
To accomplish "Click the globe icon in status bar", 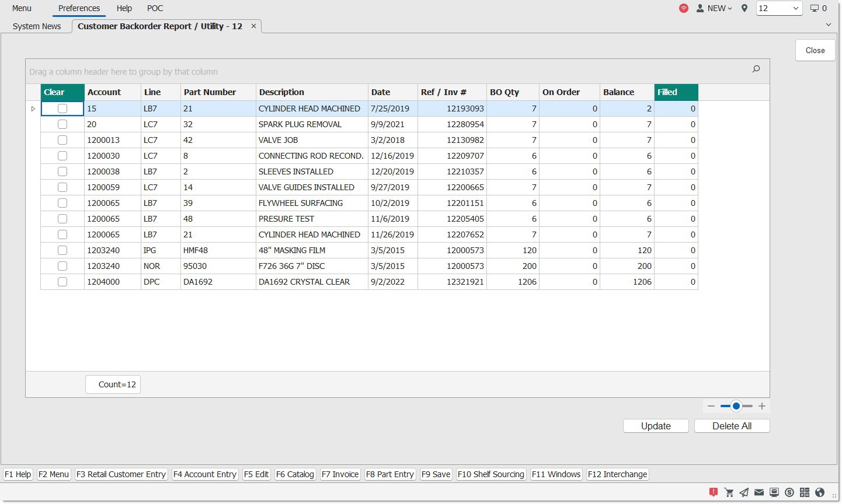I will click(820, 492).
